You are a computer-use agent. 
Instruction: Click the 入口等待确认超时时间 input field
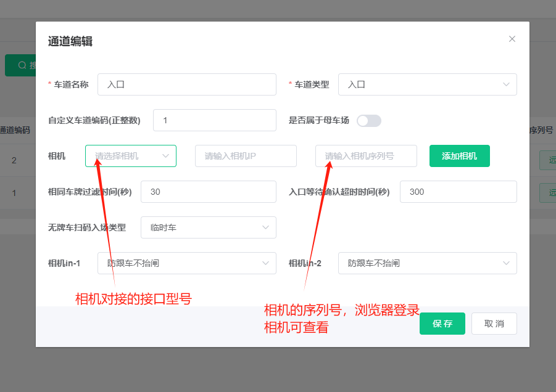point(458,192)
